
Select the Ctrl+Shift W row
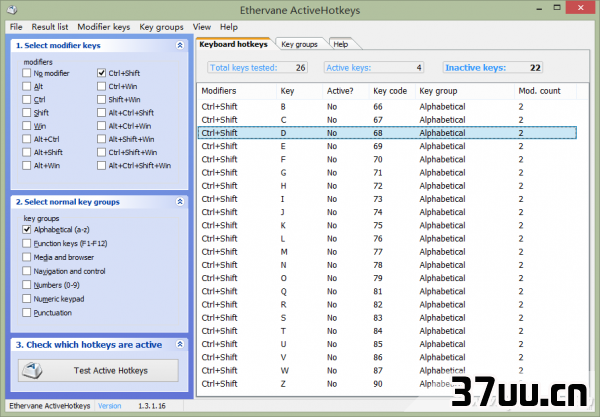(387, 371)
